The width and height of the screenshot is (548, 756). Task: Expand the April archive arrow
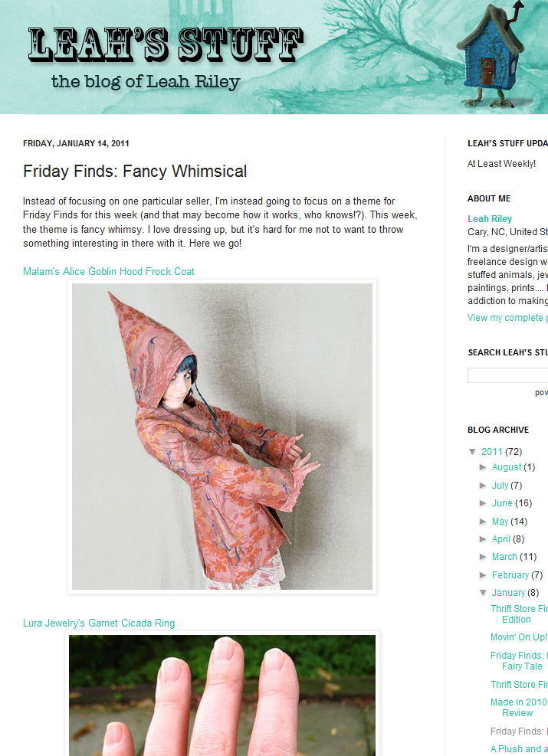tap(483, 539)
